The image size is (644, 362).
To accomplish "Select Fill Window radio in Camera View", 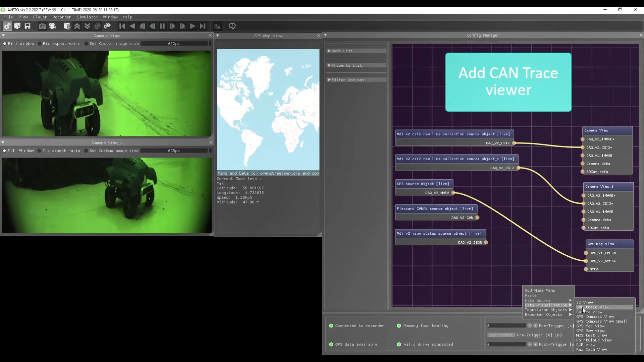I will [5, 44].
